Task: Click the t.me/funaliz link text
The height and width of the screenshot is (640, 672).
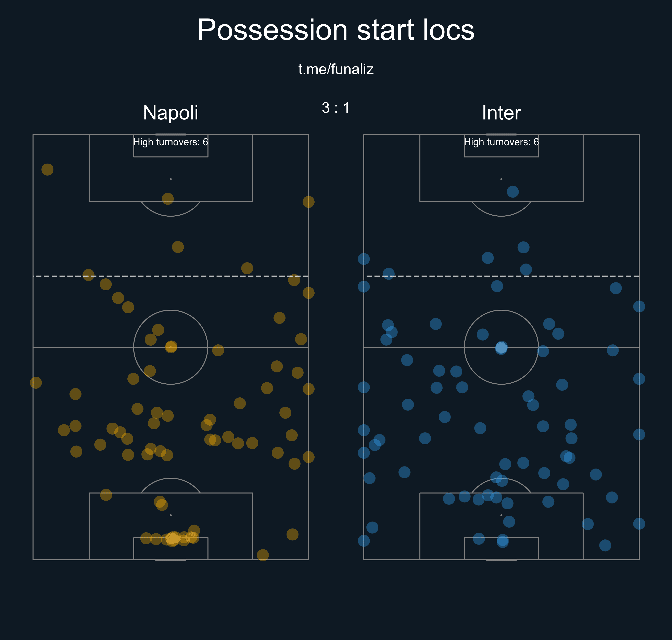Action: click(x=336, y=69)
